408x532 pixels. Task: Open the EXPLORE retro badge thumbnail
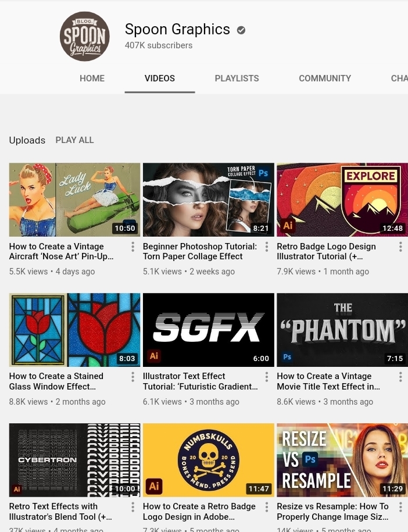tap(342, 199)
